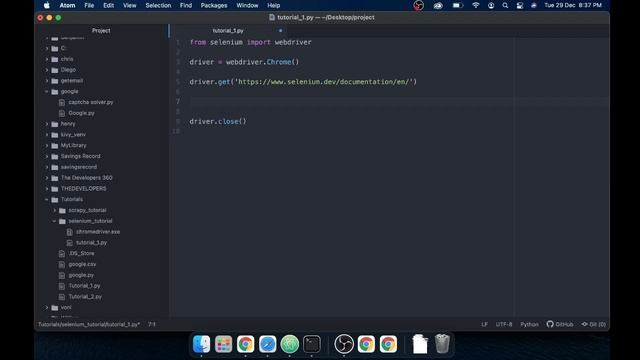Viewport: 640px width, 360px height.
Task: Collapse the selenium_tutorial folder
Action: click(x=54, y=221)
